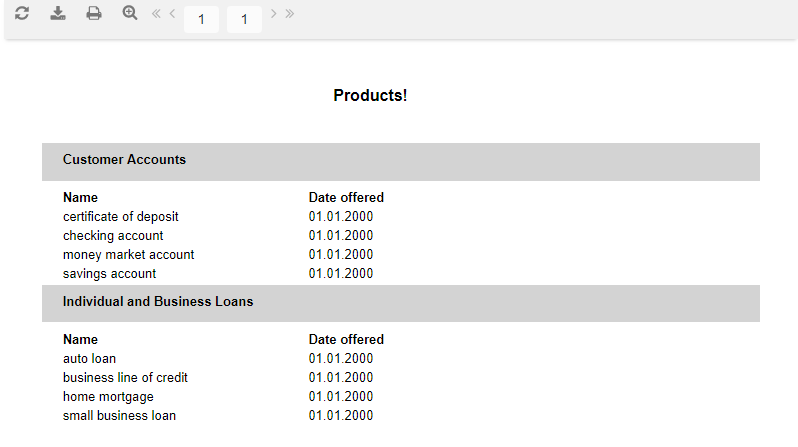
Task: Select the Customer Accounts group header
Action: tap(401, 162)
